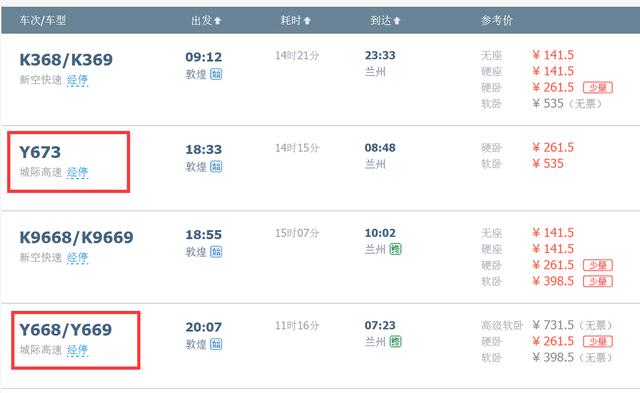Open 经停 stops link for K368/K369
Image resolution: width=640 pixels, height=393 pixels.
click(78, 80)
